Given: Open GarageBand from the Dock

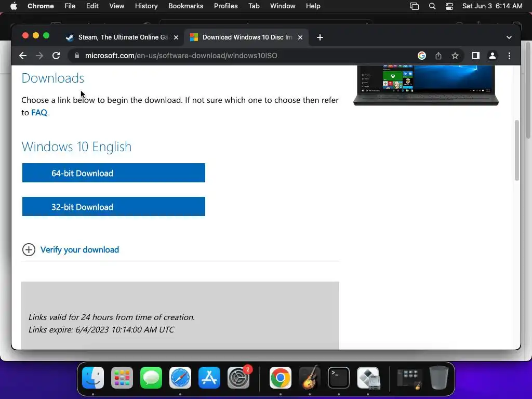Looking at the screenshot, I should tap(310, 377).
